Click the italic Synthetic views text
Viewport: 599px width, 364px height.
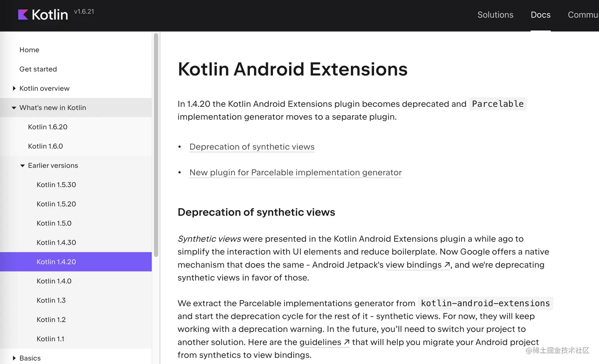[x=209, y=239]
